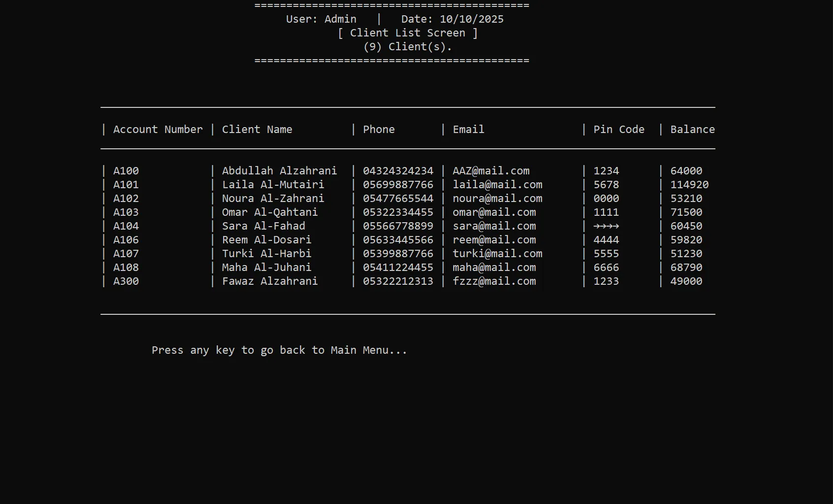
Task: Click the Client List Screen title
Action: coord(407,33)
